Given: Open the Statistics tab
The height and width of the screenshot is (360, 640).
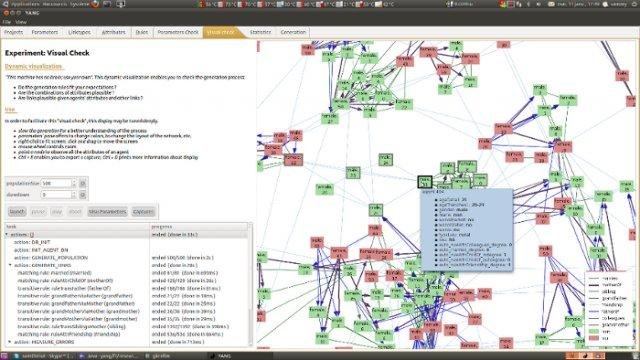Looking at the screenshot, I should pos(260,32).
